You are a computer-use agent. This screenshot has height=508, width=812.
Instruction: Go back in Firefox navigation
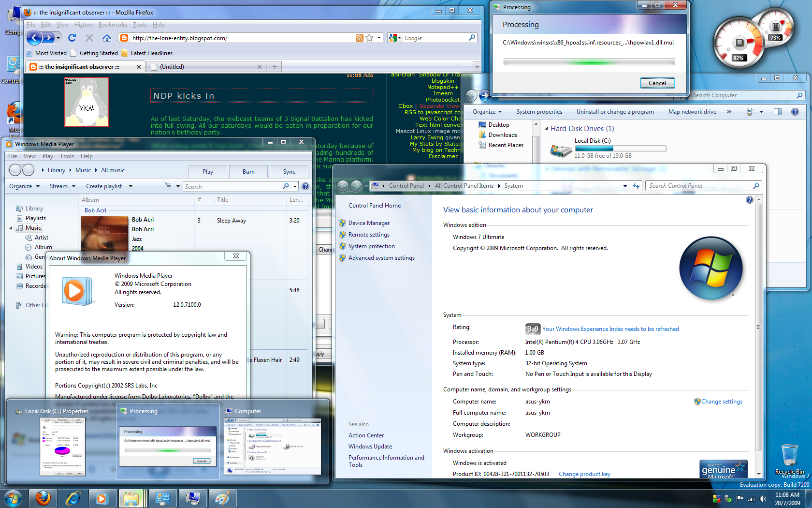pos(34,38)
